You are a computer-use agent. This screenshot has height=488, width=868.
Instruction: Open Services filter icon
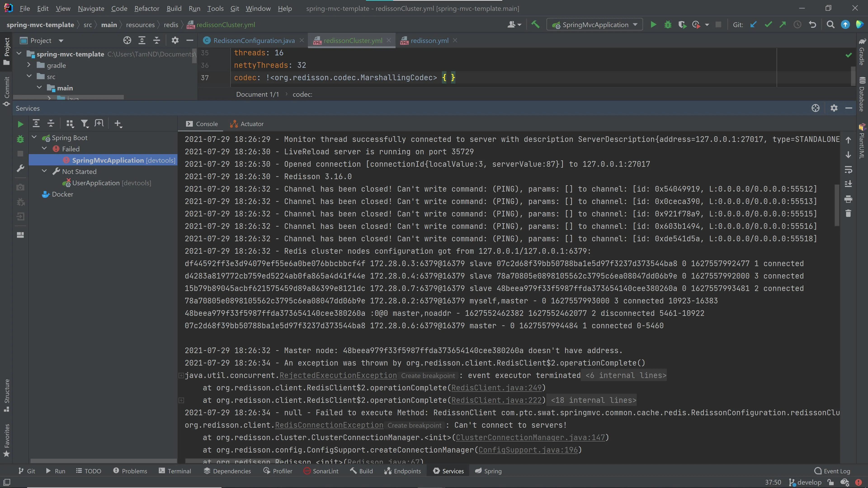click(x=85, y=124)
